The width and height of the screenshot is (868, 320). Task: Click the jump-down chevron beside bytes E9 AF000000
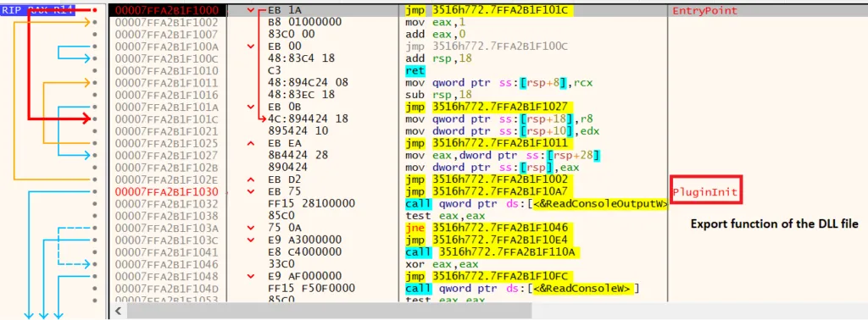click(x=251, y=276)
